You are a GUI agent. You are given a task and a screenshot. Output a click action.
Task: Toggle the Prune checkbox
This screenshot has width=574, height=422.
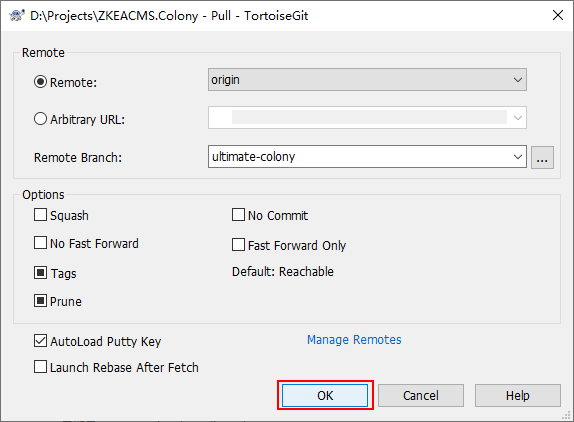40,301
